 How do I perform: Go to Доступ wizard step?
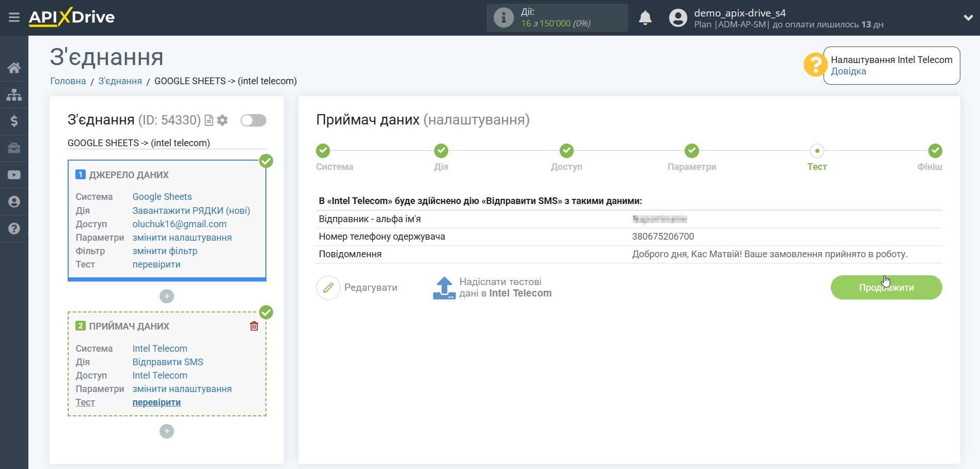click(566, 151)
